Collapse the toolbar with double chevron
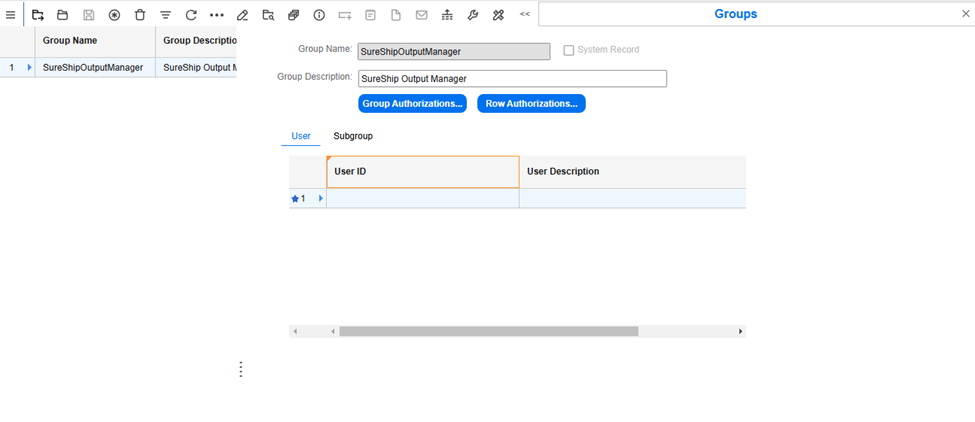975x422 pixels. click(x=525, y=15)
